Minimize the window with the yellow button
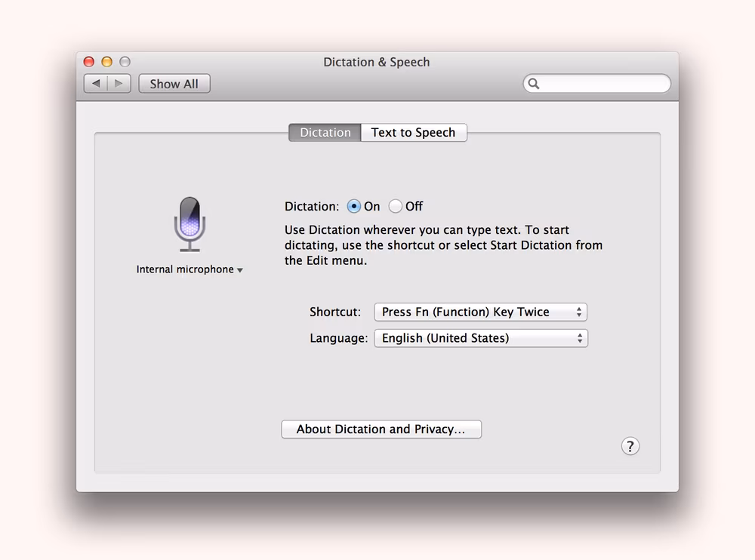The image size is (755, 560). click(x=106, y=62)
